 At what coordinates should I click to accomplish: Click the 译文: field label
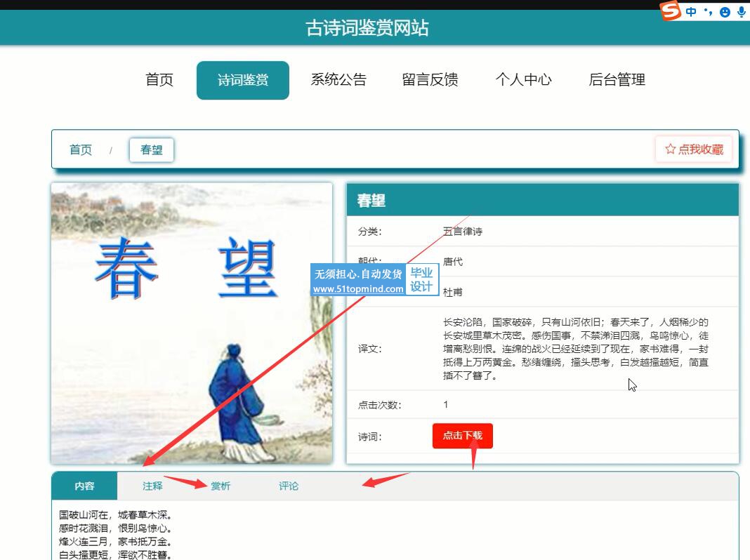point(370,349)
